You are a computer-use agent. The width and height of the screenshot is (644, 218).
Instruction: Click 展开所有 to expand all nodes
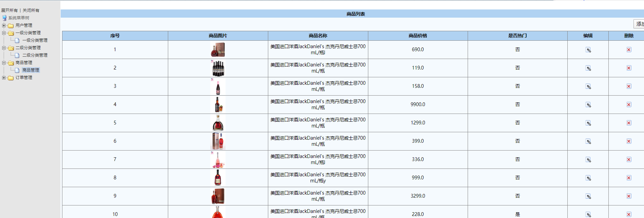(9, 11)
